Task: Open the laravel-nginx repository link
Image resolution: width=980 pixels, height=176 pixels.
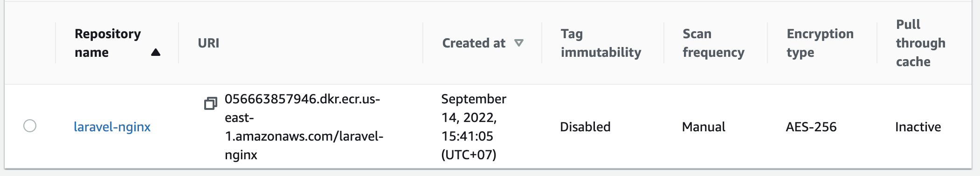Action: (112, 127)
